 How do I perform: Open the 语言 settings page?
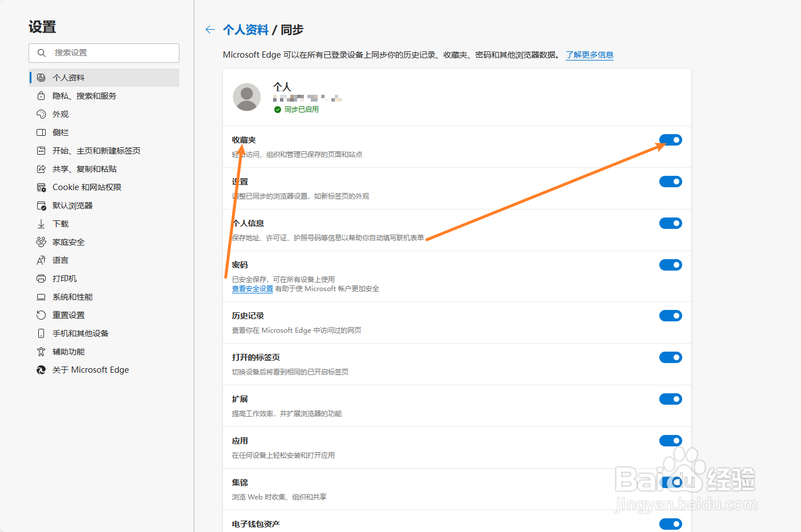[x=104, y=260]
